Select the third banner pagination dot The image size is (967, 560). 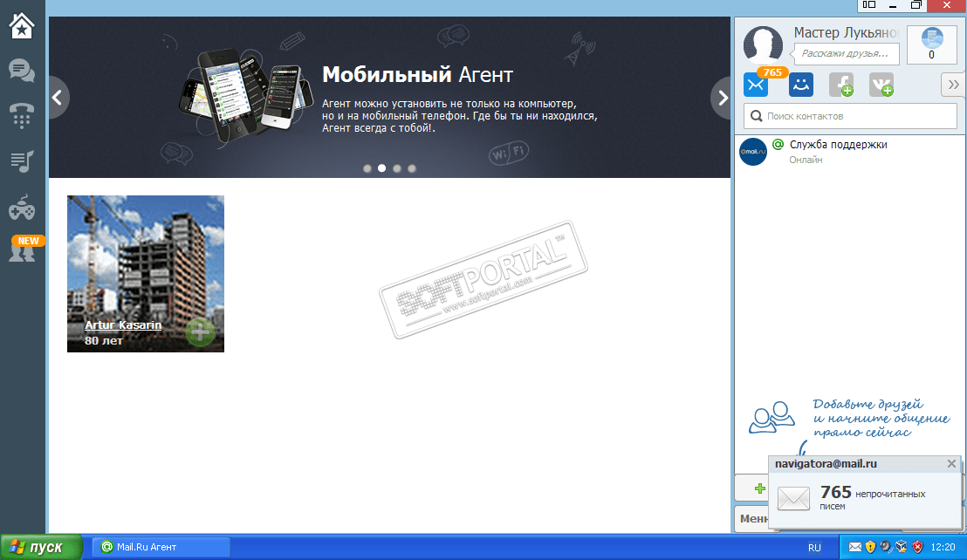tap(396, 168)
